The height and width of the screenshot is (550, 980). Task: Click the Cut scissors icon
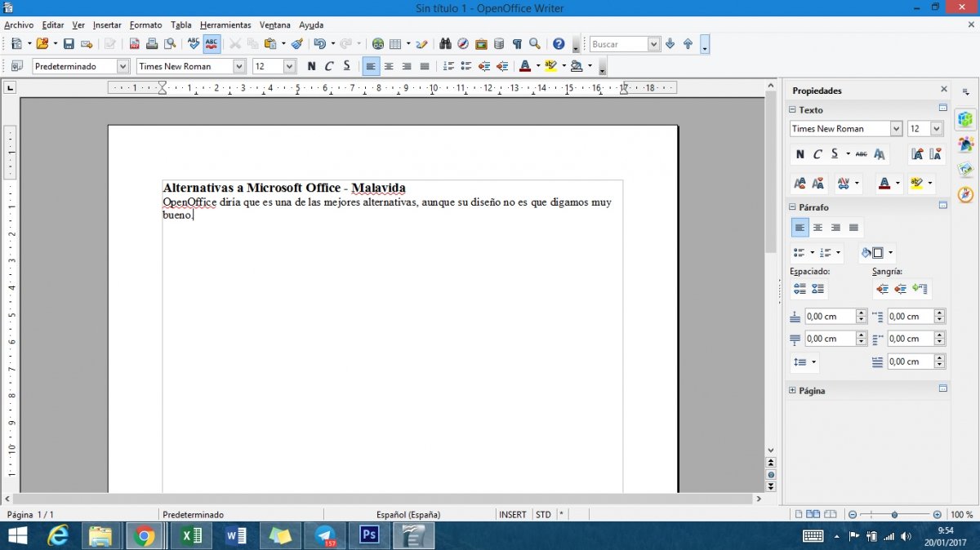235,44
